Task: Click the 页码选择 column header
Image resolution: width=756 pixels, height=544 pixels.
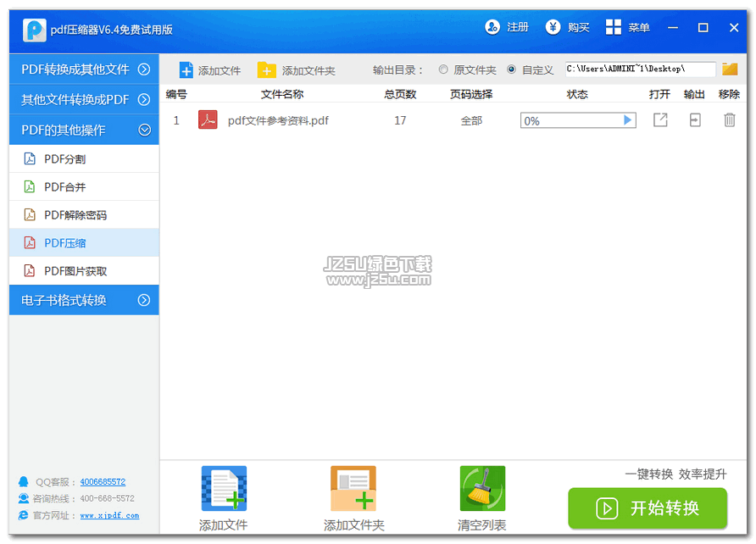Action: [471, 94]
